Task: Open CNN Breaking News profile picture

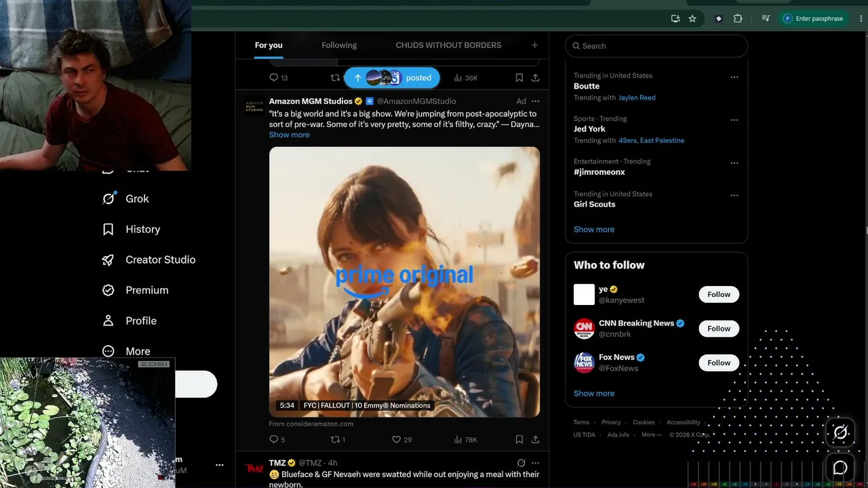Action: pos(584,329)
